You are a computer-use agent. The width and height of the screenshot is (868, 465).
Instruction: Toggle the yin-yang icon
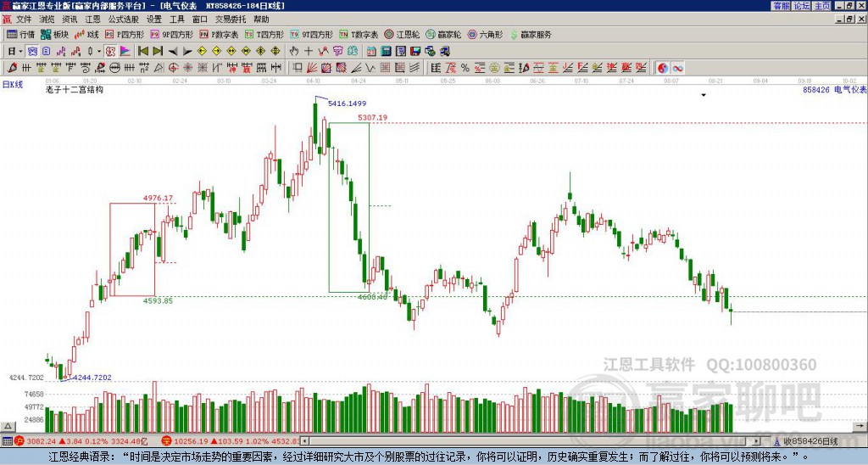click(x=662, y=68)
